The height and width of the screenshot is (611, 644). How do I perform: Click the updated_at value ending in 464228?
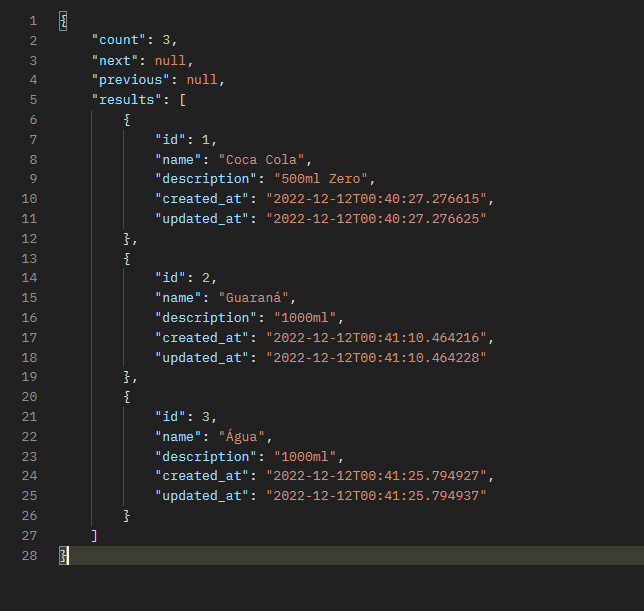[x=378, y=357]
